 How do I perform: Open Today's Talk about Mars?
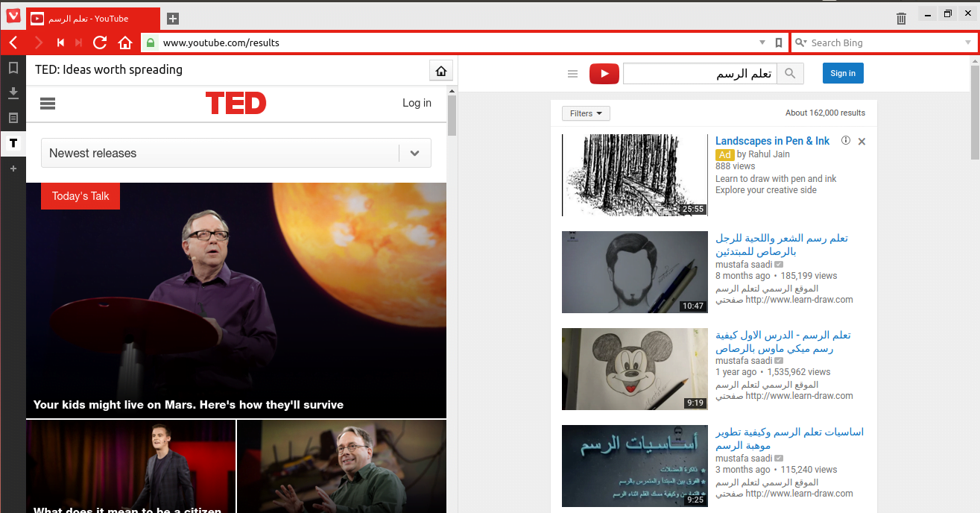tap(236, 300)
